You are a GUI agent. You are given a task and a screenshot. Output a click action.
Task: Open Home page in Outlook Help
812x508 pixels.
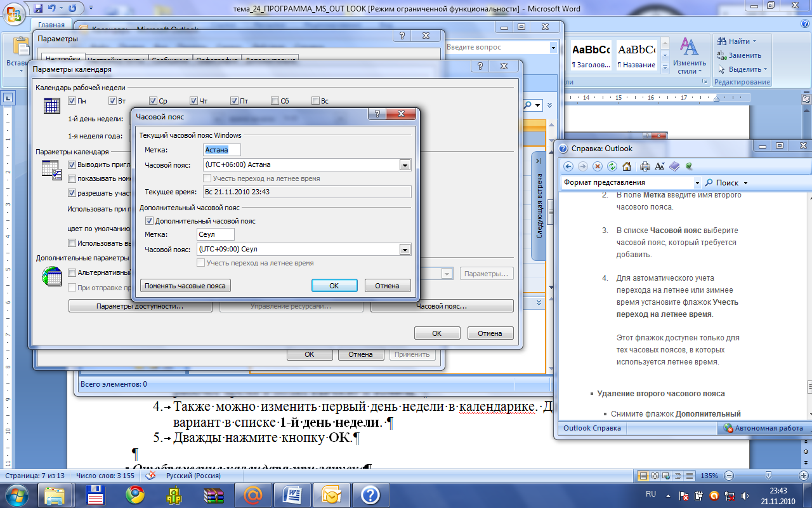point(627,166)
